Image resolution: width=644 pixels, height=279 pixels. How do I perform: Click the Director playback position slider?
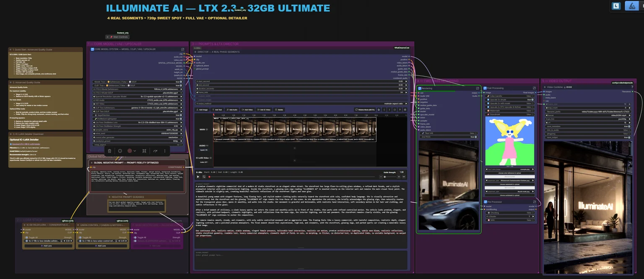point(291,177)
